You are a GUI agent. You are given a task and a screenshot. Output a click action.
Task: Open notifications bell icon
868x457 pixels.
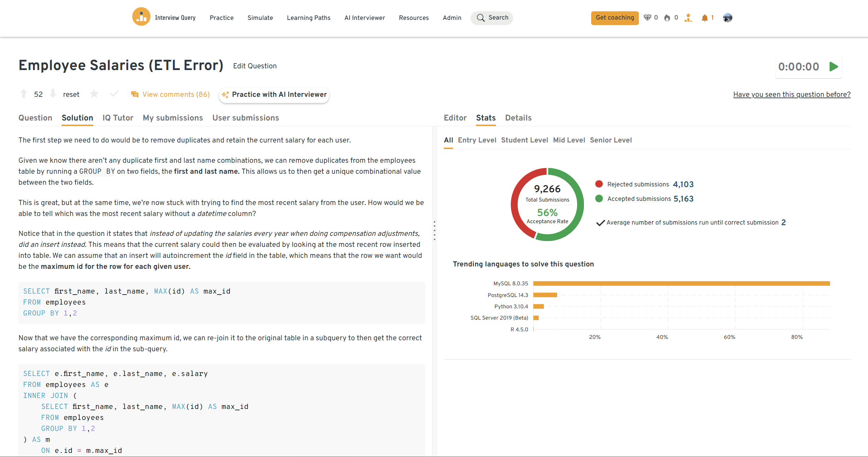(x=704, y=18)
